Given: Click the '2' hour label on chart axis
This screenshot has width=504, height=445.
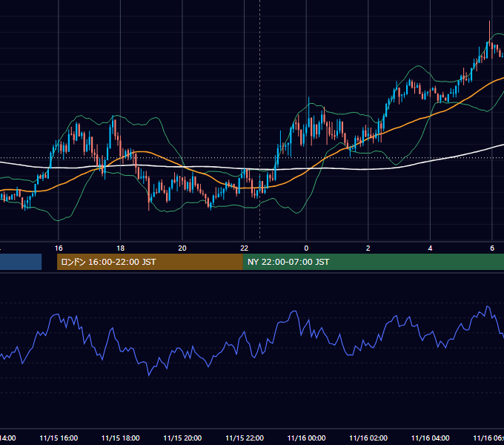Looking at the screenshot, I should click(x=368, y=248).
